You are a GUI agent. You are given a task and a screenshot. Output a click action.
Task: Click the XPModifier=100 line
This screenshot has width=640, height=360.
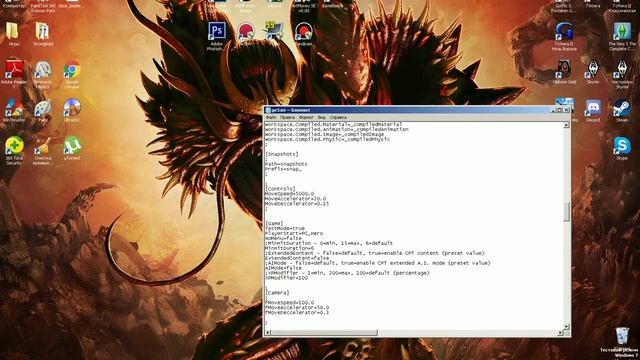[286, 278]
